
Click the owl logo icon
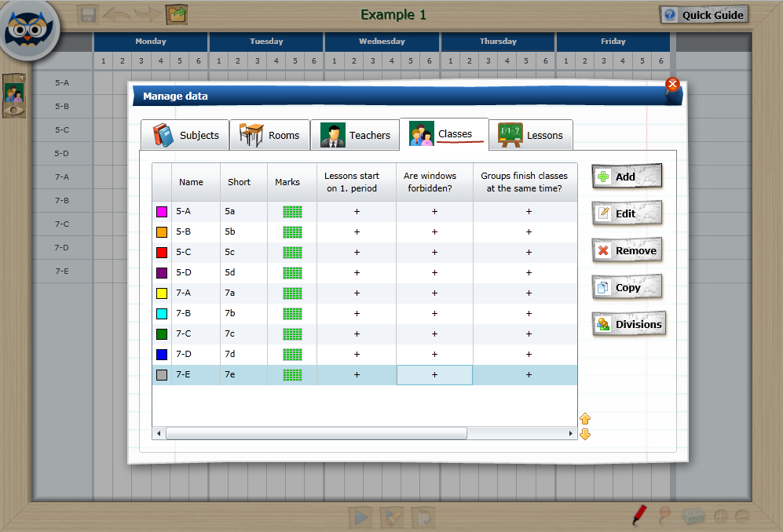(x=28, y=30)
